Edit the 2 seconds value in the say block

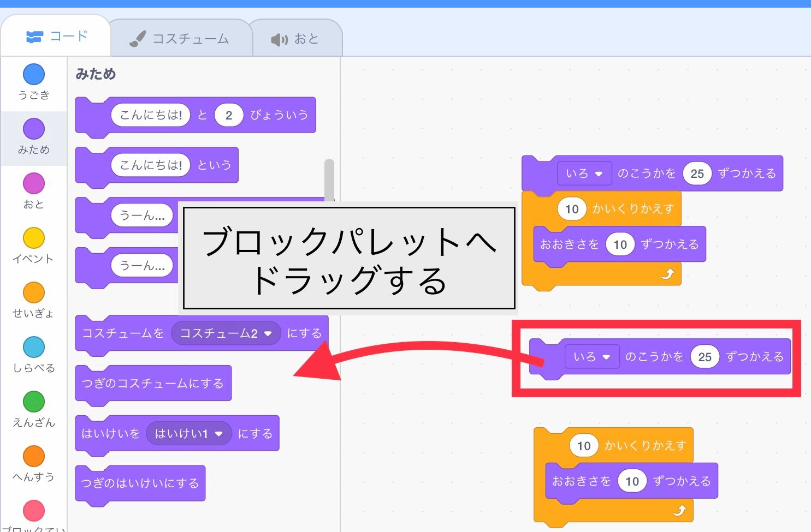tap(228, 115)
